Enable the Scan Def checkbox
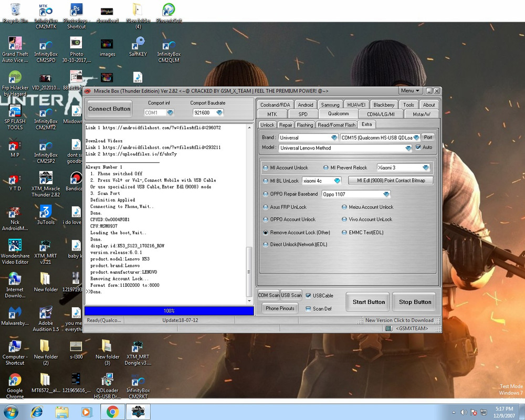This screenshot has width=525, height=420. [308, 309]
